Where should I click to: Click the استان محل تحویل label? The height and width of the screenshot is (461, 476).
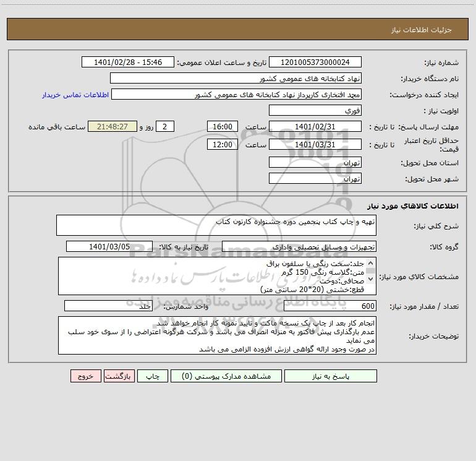point(430,163)
